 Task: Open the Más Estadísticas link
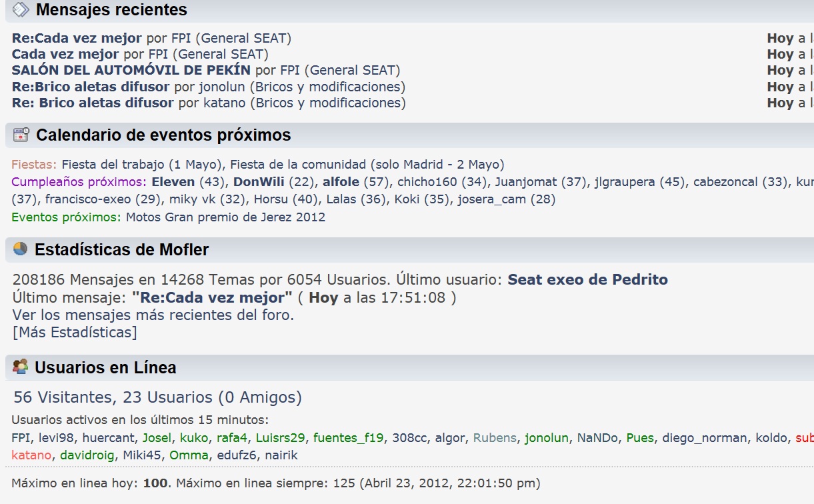point(75,332)
